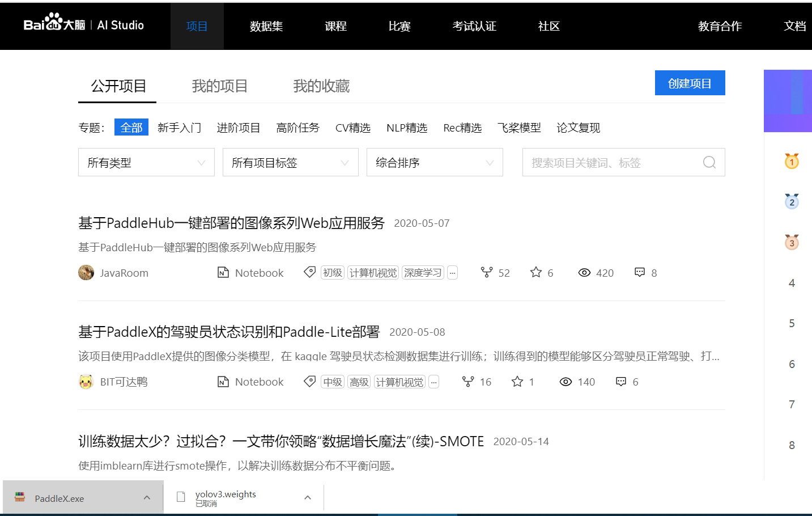Switch to the 我的收藏 tab
The image size is (812, 516).
point(321,86)
